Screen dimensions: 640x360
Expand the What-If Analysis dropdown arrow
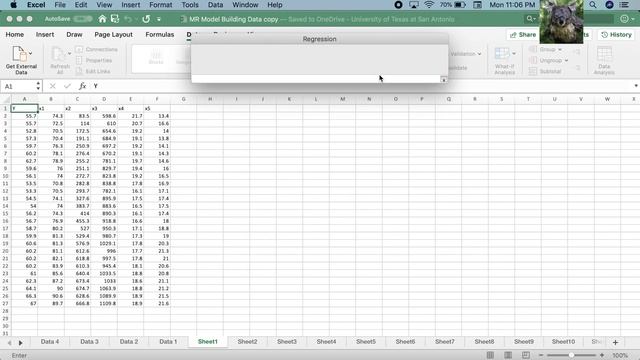pyautogui.click(x=514, y=53)
